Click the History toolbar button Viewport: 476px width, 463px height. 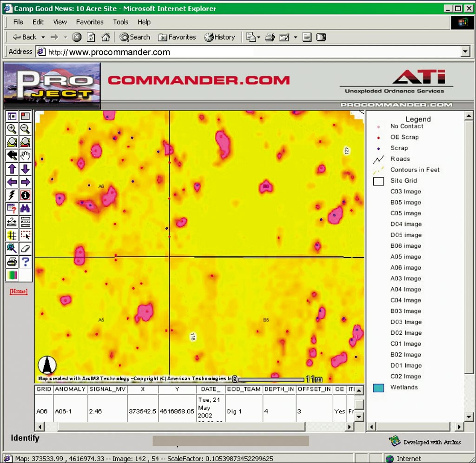[220, 37]
